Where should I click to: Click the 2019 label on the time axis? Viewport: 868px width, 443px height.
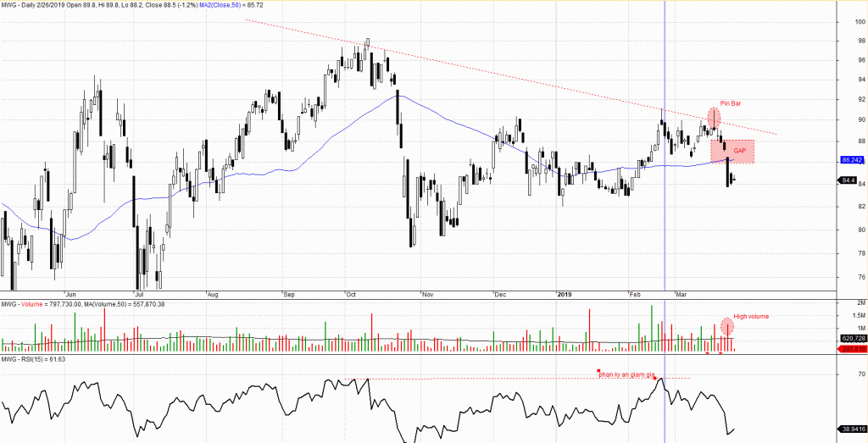566,295
